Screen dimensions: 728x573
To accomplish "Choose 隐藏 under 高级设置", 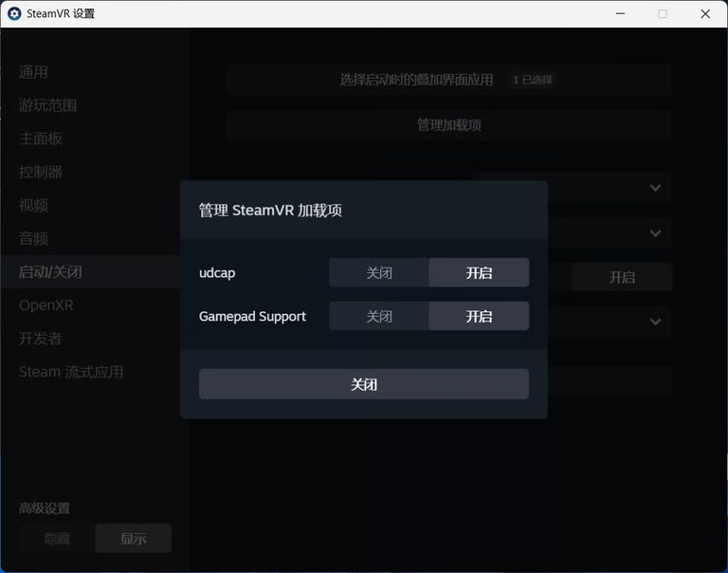I will click(x=57, y=539).
